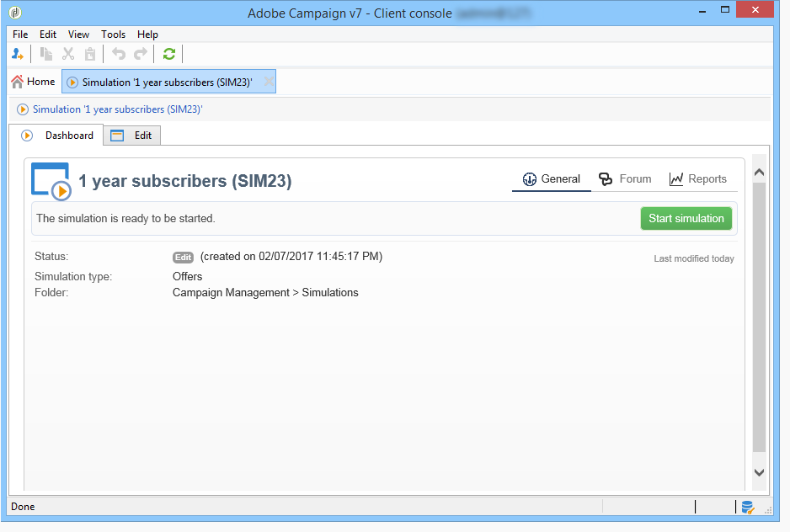Viewport: 790px width, 532px height.
Task: Click the Copy toolbar icon
Action: click(45, 54)
